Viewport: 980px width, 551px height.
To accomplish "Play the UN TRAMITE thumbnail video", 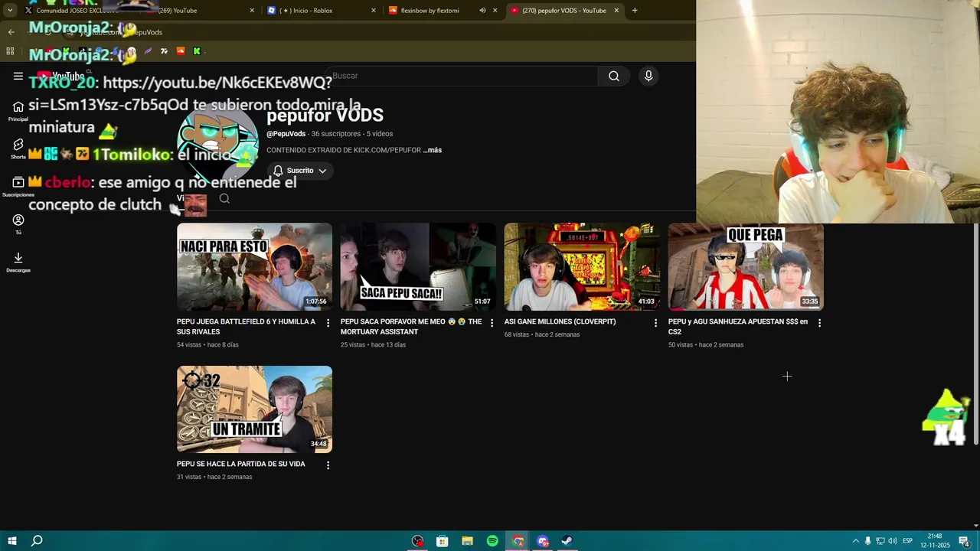I will (254, 409).
